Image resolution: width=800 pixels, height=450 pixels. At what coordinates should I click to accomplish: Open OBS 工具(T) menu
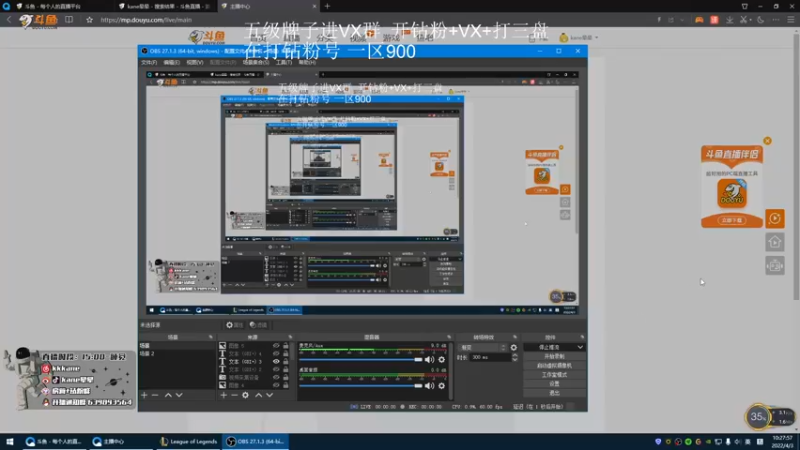(x=284, y=62)
